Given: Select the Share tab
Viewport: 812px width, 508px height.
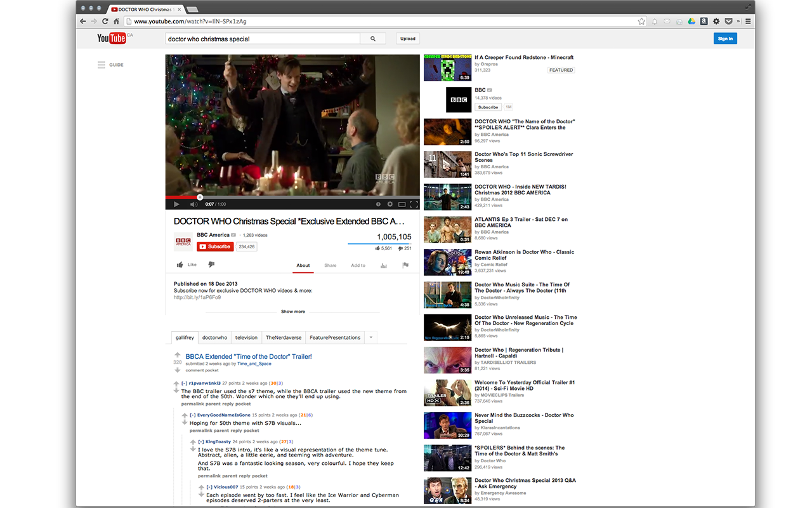Looking at the screenshot, I should [331, 265].
